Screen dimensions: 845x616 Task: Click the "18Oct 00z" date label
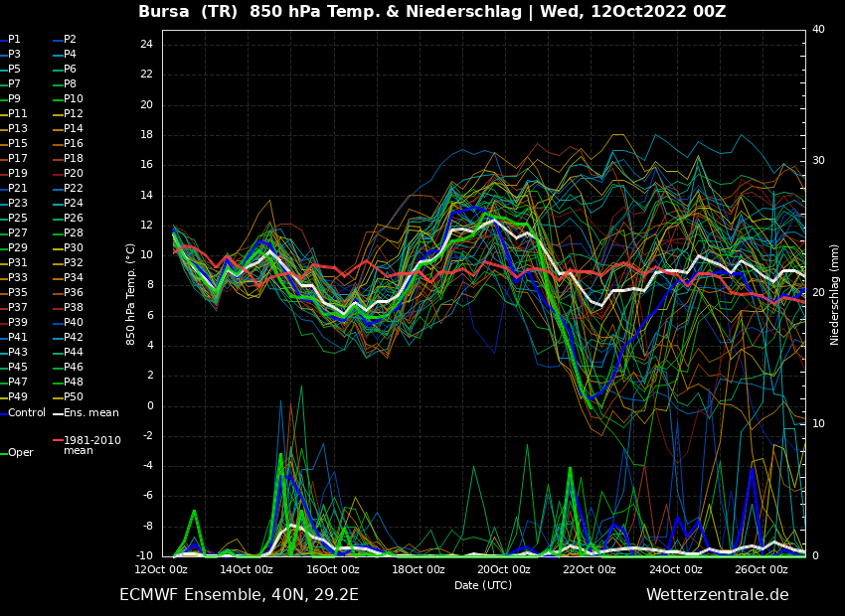[x=419, y=569]
